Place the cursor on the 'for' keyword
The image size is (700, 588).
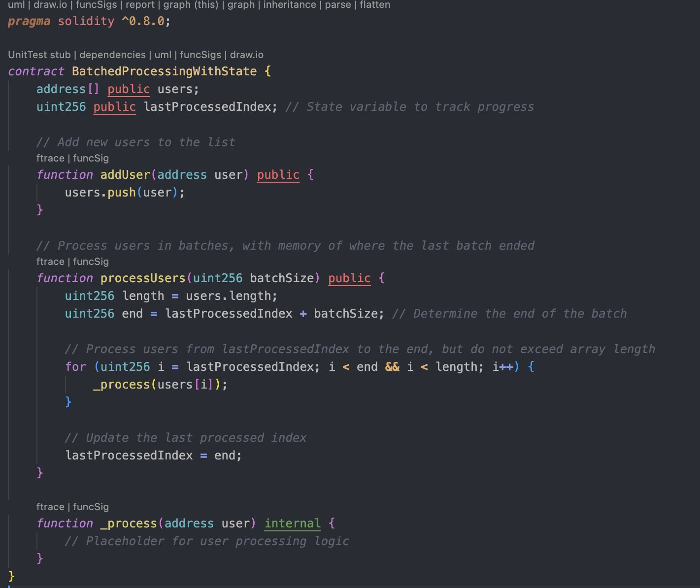click(x=75, y=367)
